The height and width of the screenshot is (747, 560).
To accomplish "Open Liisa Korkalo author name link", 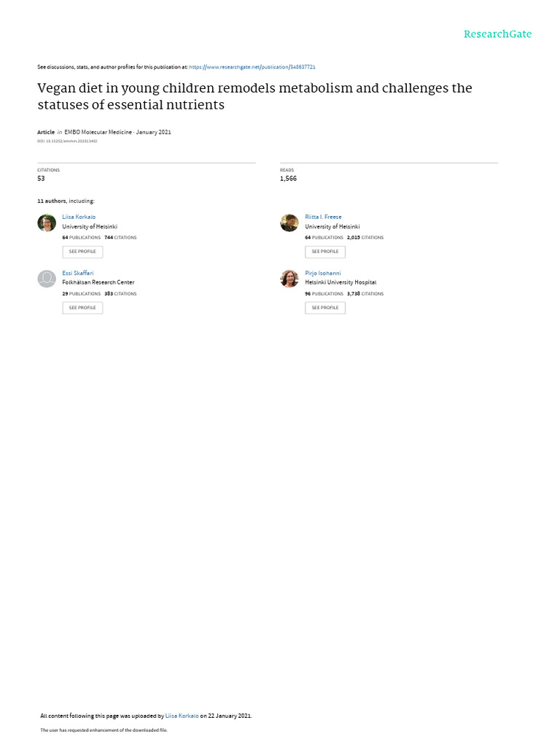I will [79, 217].
